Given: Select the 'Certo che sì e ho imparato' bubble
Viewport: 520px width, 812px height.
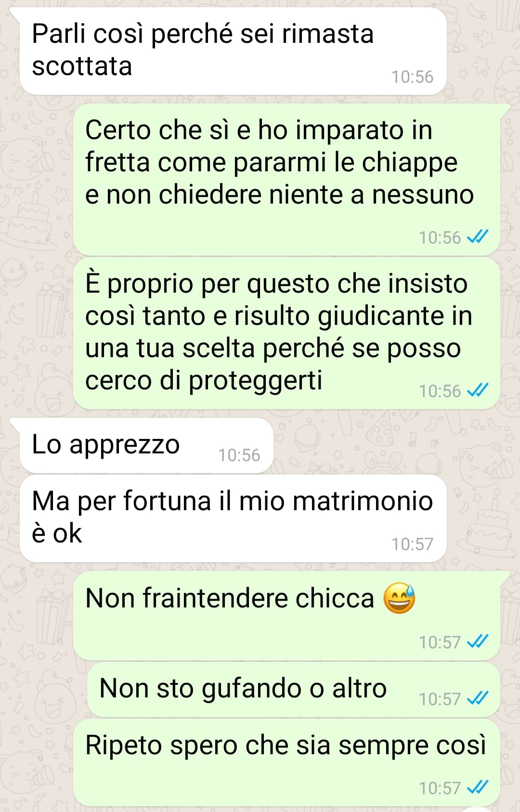Looking at the screenshot, I should [286, 180].
